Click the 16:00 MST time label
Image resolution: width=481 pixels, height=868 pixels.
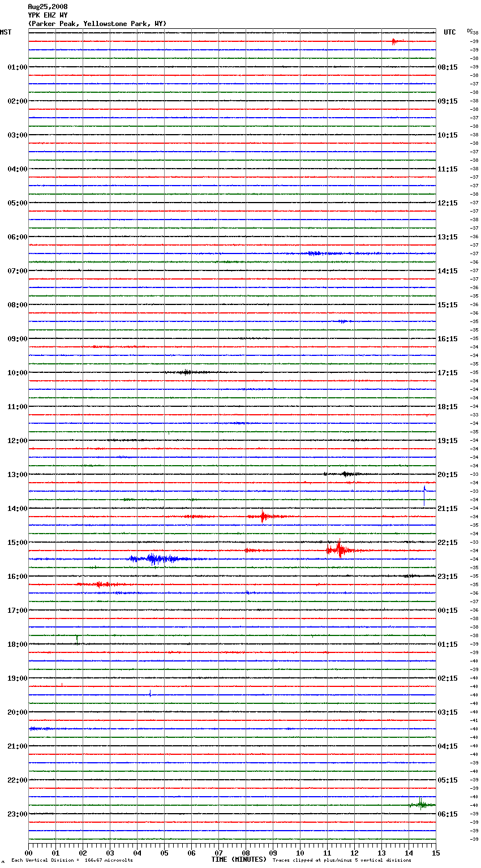point(18,577)
